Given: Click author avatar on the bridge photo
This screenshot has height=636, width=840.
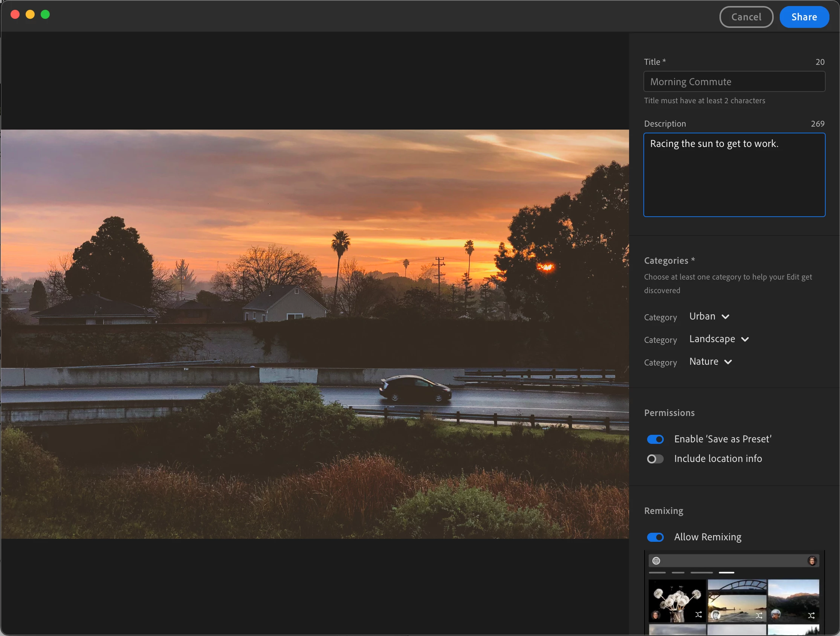Looking at the screenshot, I should coord(715,615).
